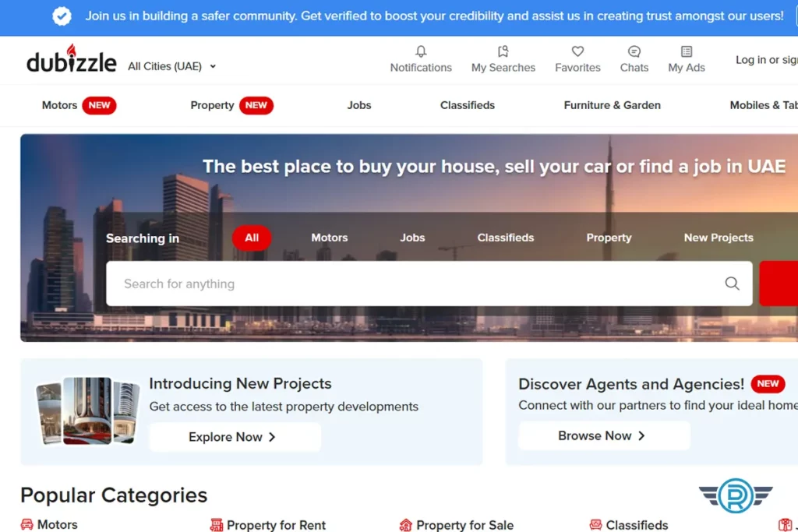The height and width of the screenshot is (532, 798).
Task: Select the Classifieds search filter
Action: (x=505, y=238)
